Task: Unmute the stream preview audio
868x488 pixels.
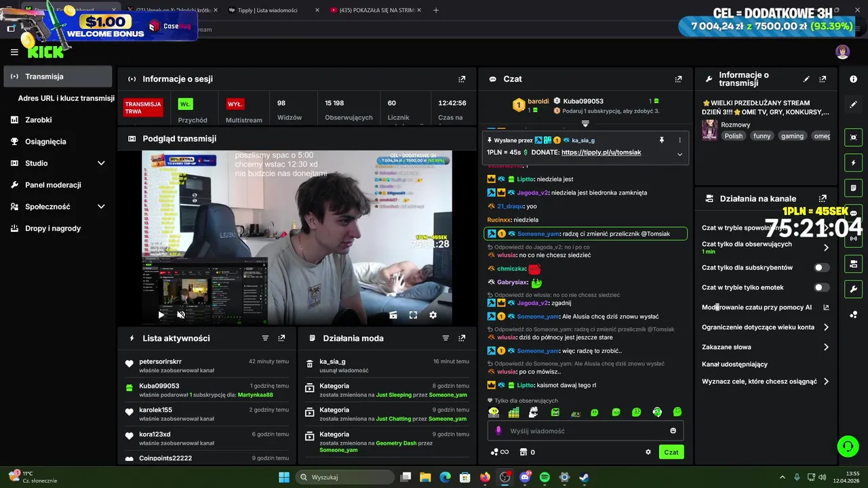Action: point(181,315)
